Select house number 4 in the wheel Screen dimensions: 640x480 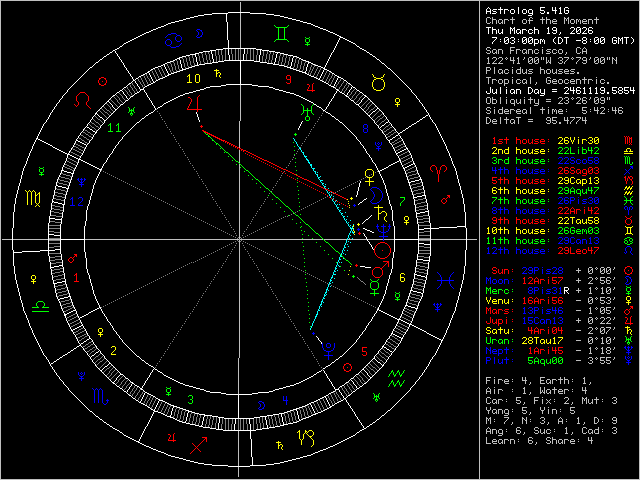285,400
